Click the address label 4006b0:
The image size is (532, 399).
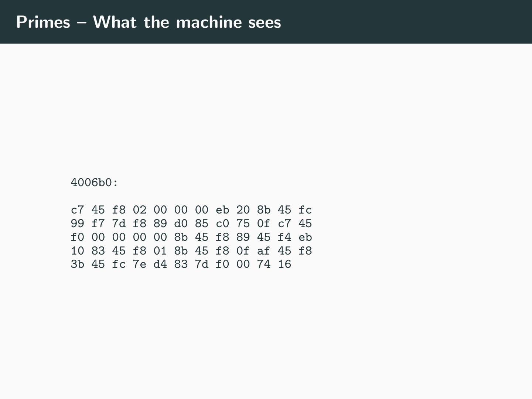pyautogui.click(x=94, y=183)
